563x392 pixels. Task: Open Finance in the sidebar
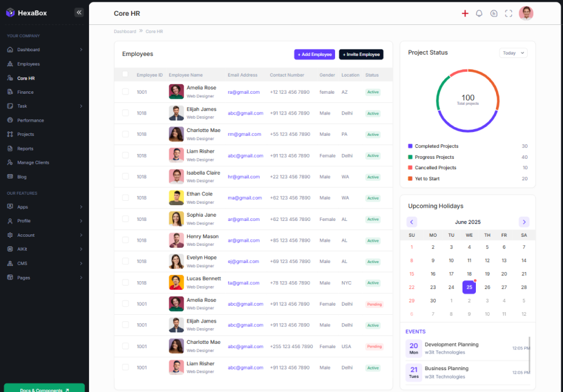coord(26,92)
